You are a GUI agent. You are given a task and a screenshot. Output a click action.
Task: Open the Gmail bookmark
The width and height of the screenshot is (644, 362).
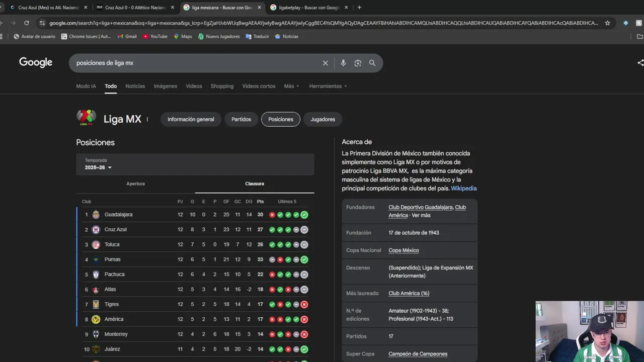[127, 36]
